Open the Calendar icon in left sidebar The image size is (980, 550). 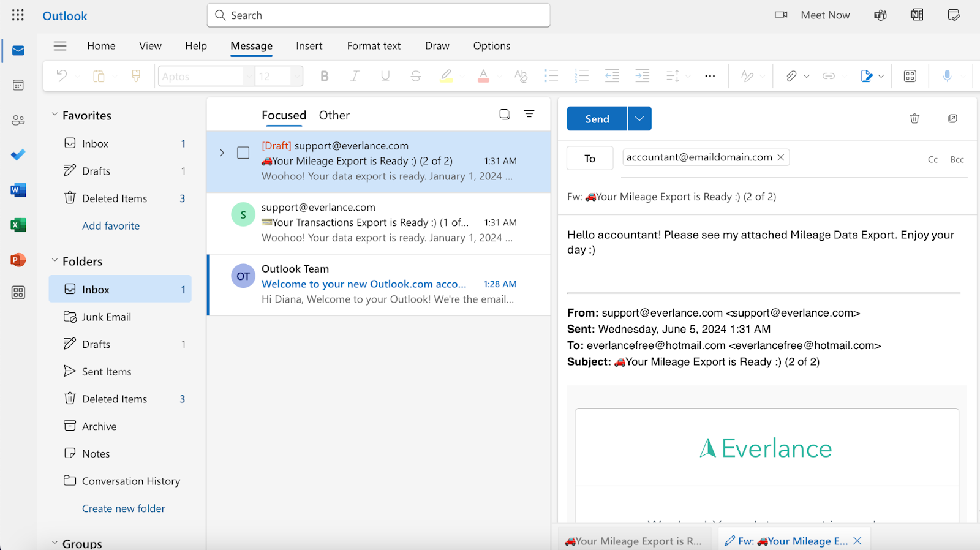(x=18, y=85)
